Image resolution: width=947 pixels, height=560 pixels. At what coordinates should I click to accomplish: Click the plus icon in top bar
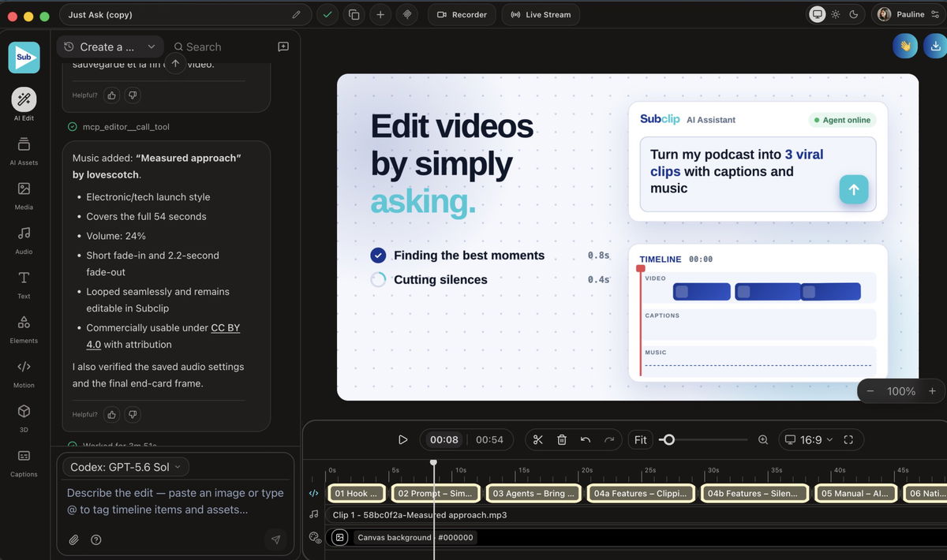380,15
